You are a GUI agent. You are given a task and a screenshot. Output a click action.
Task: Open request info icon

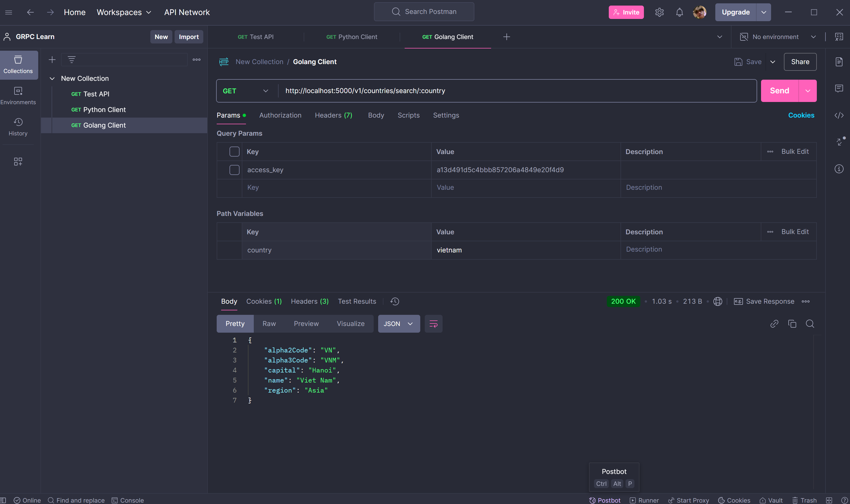[x=839, y=169]
